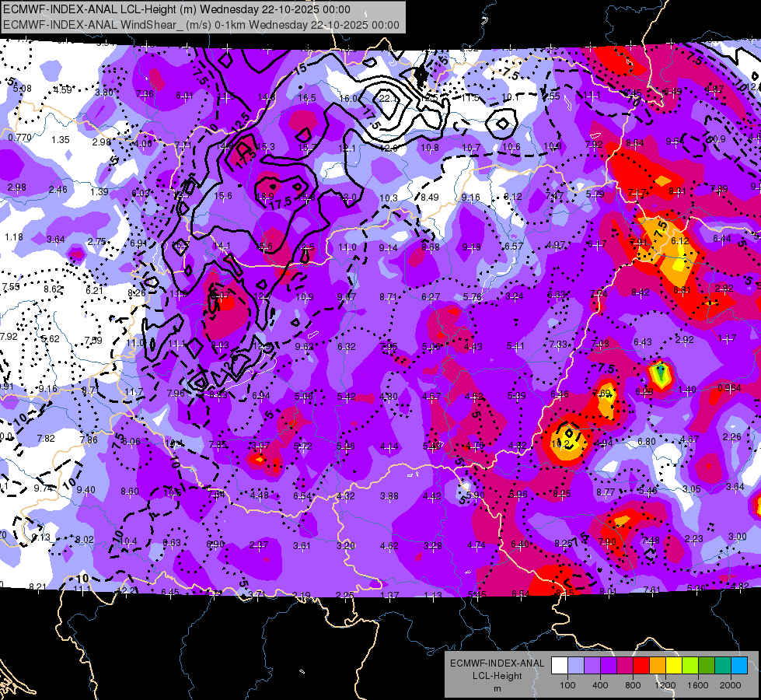Click the grid value 8.60
The width and height of the screenshot is (761, 700).
[x=130, y=492]
